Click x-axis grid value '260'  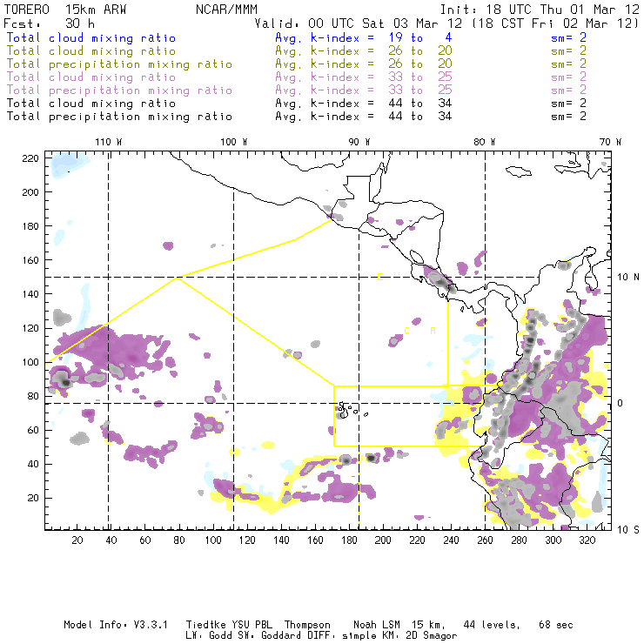click(485, 540)
